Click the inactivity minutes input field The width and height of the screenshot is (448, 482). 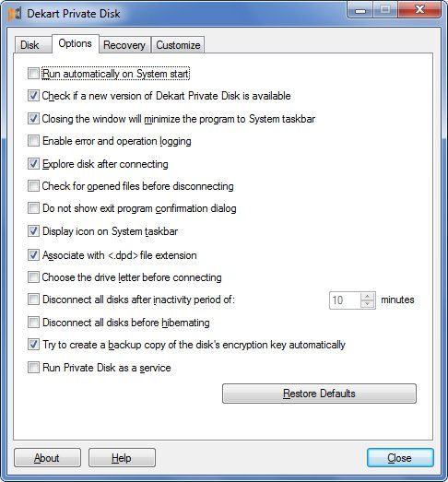pyautogui.click(x=345, y=300)
